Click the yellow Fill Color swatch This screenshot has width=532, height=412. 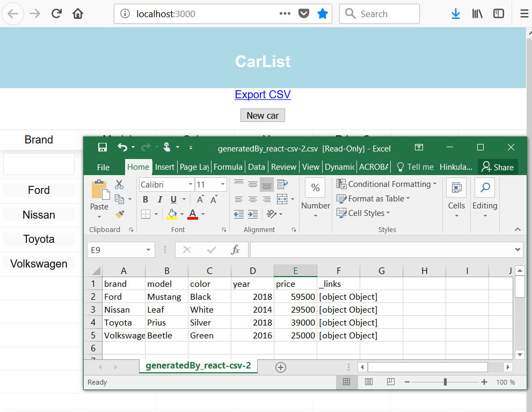[x=172, y=214]
